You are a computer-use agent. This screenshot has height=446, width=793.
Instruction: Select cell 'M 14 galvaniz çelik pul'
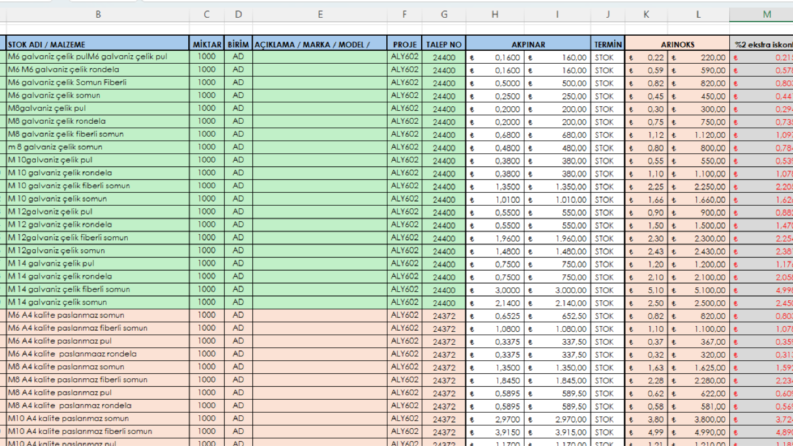98,263
